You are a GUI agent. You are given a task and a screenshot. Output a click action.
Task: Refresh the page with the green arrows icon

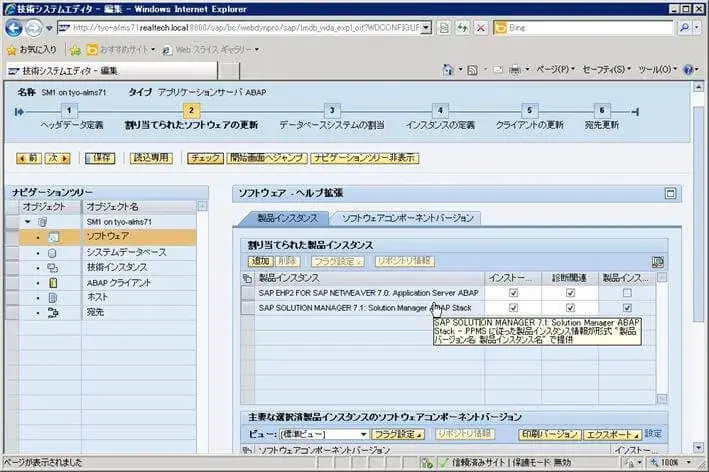[462, 28]
